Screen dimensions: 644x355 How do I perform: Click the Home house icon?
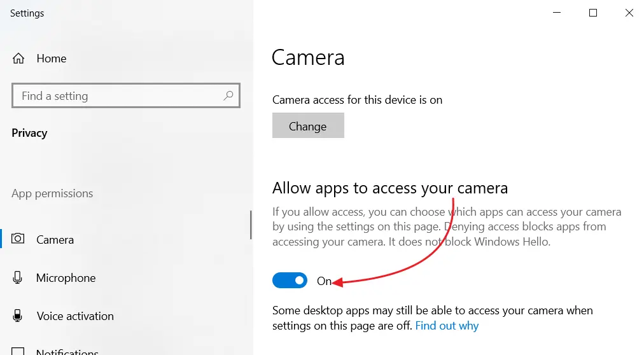pos(18,59)
